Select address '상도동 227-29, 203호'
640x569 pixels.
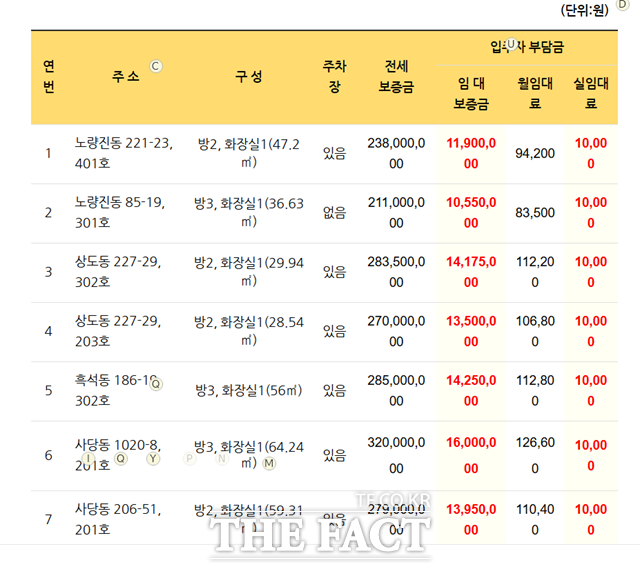pos(118,331)
